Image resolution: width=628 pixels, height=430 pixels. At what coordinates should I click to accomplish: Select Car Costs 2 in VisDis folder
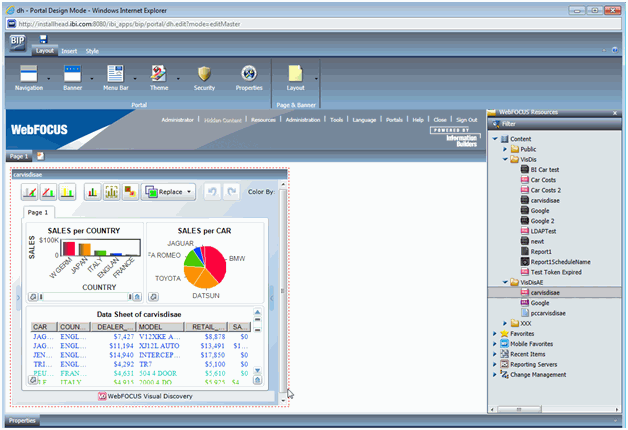[x=545, y=190]
